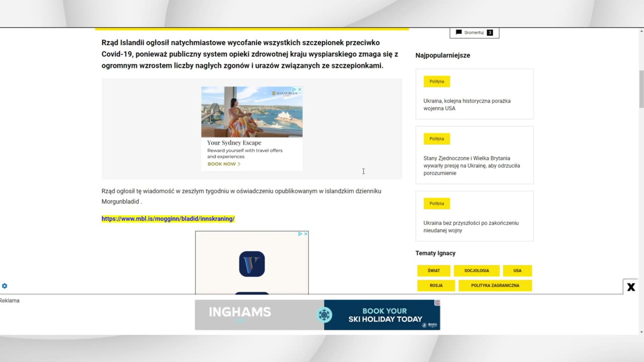Screen dimensions: 644x362
Task: Click the paragraph mentioning Morgunbladid
Action: [242, 196]
